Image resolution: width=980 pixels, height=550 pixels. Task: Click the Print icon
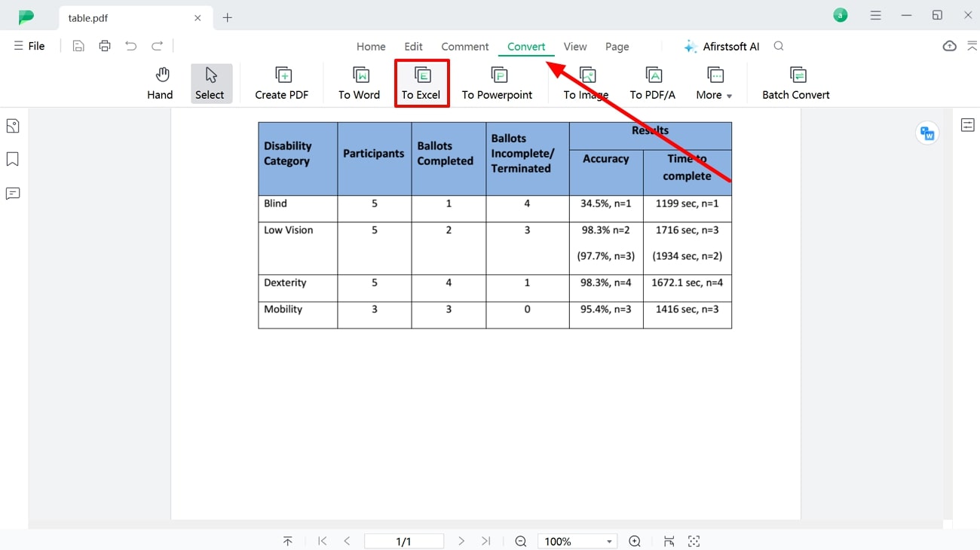(105, 46)
